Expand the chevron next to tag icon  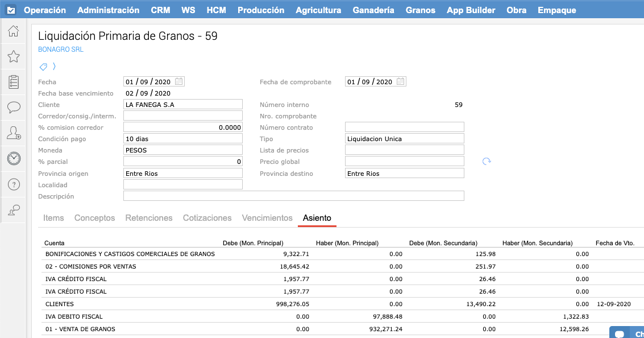pos(54,67)
